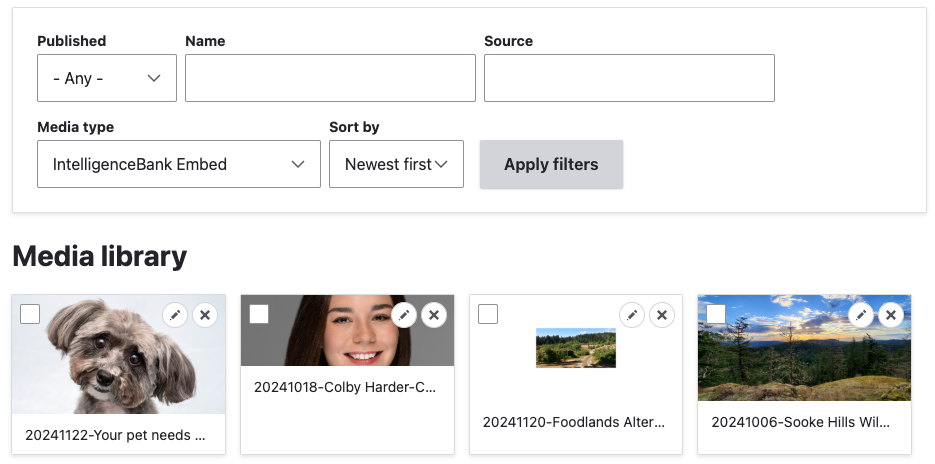Image resolution: width=935 pixels, height=464 pixels.
Task: Open the Sort by dropdown
Action: pyautogui.click(x=396, y=164)
